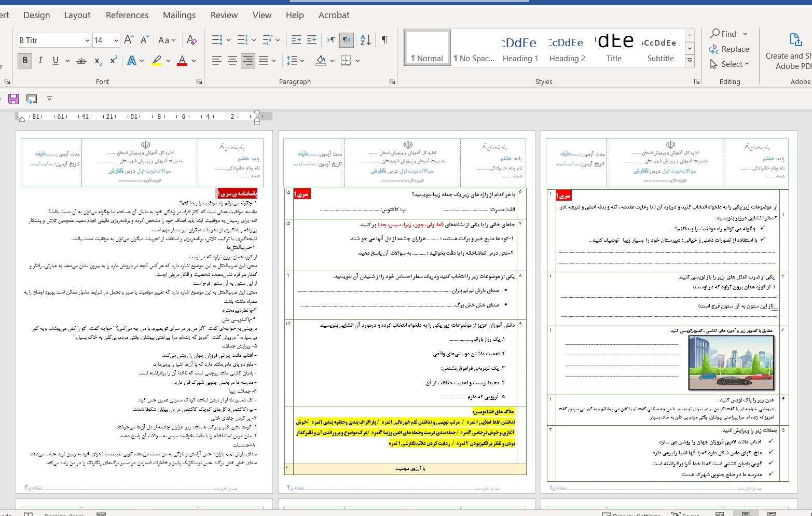
Task: Toggle Bold formatting
Action: click(24, 61)
